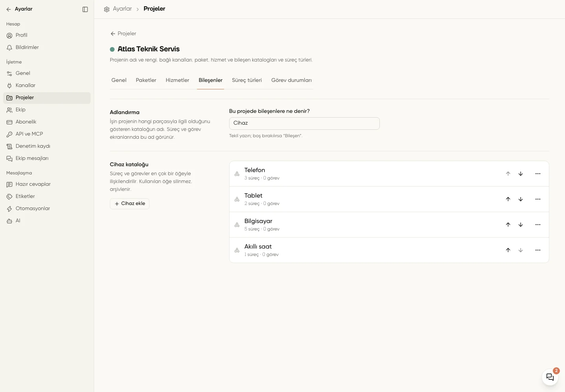The image size is (565, 392).
Task: Switch to the Süreç türleri tab
Action: tap(247, 80)
